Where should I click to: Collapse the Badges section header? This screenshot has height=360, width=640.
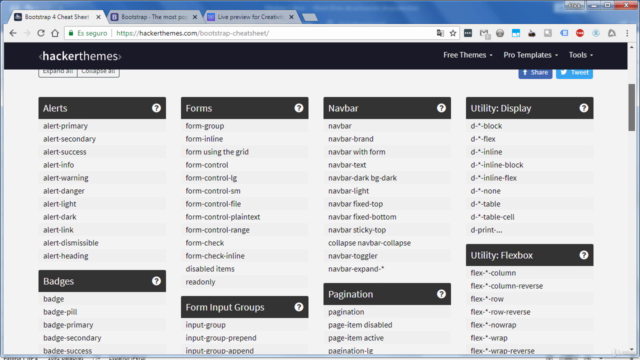click(x=102, y=281)
